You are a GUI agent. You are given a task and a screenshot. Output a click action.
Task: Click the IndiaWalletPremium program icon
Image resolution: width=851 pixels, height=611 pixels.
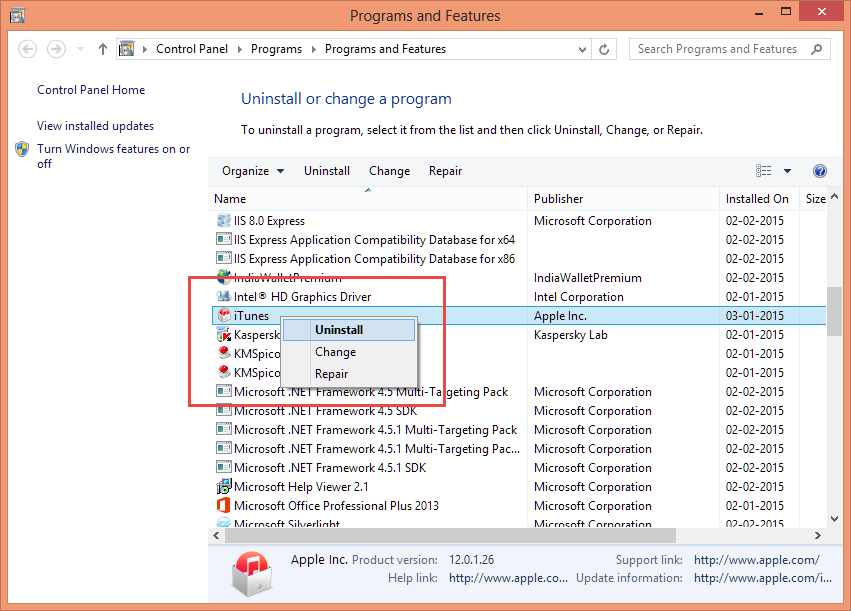click(224, 277)
